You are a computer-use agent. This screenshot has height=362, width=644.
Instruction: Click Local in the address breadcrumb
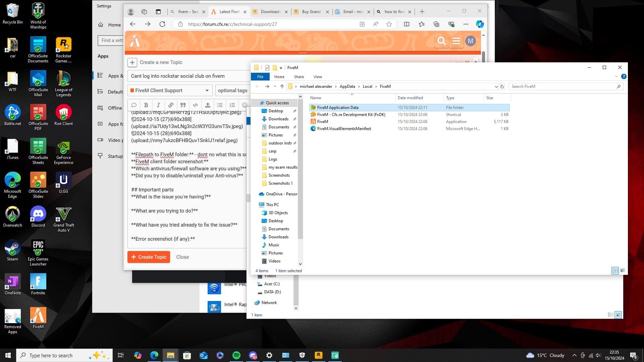tap(367, 86)
